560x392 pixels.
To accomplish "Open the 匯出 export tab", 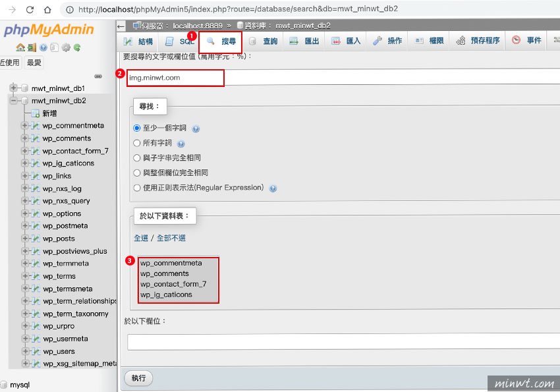I will tap(304, 42).
